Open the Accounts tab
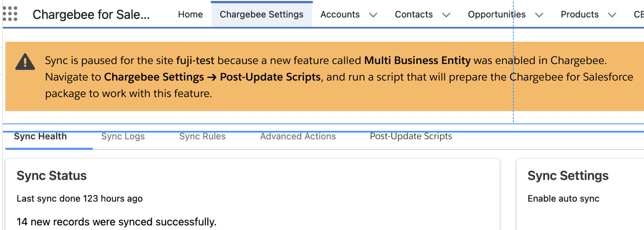The width and height of the screenshot is (644, 230). [340, 14]
